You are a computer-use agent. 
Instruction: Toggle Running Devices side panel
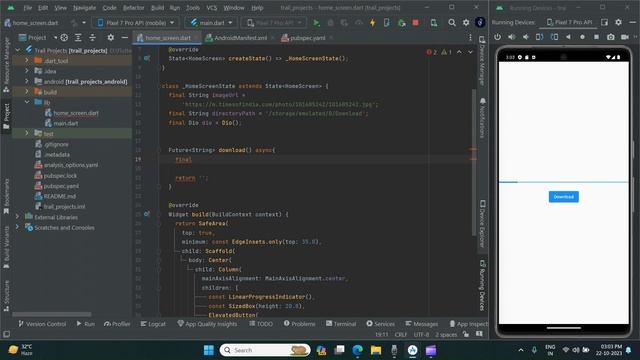coord(482,285)
